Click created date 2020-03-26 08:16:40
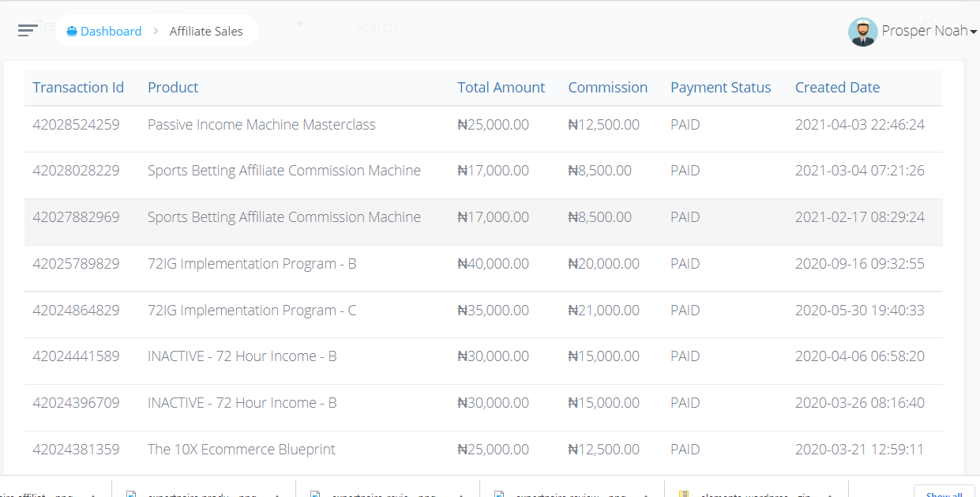This screenshot has height=497, width=980. 860,403
